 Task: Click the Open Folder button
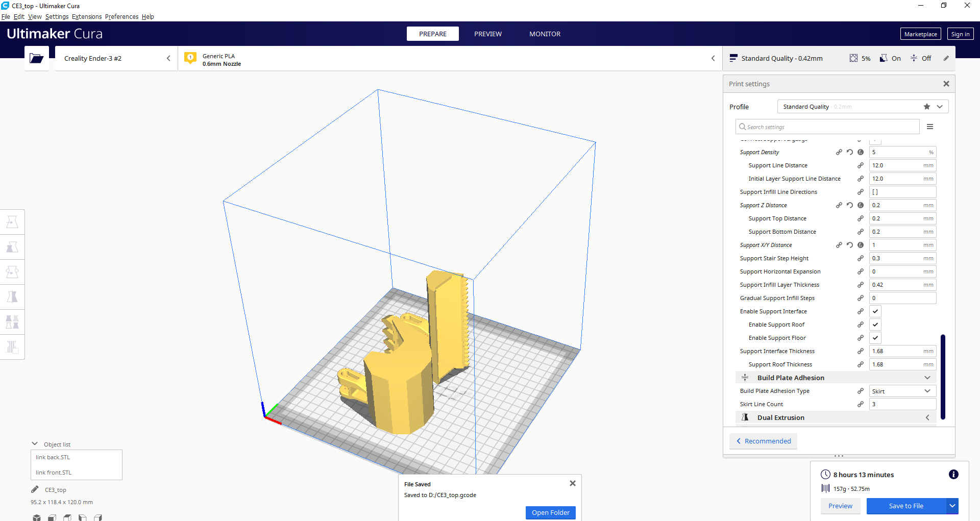coord(550,512)
